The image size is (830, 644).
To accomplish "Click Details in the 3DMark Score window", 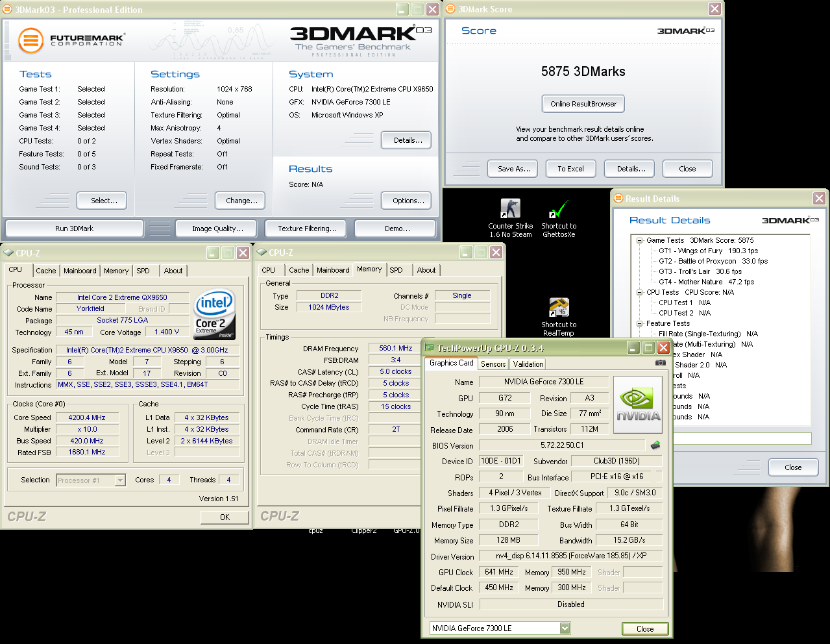I will 630,169.
